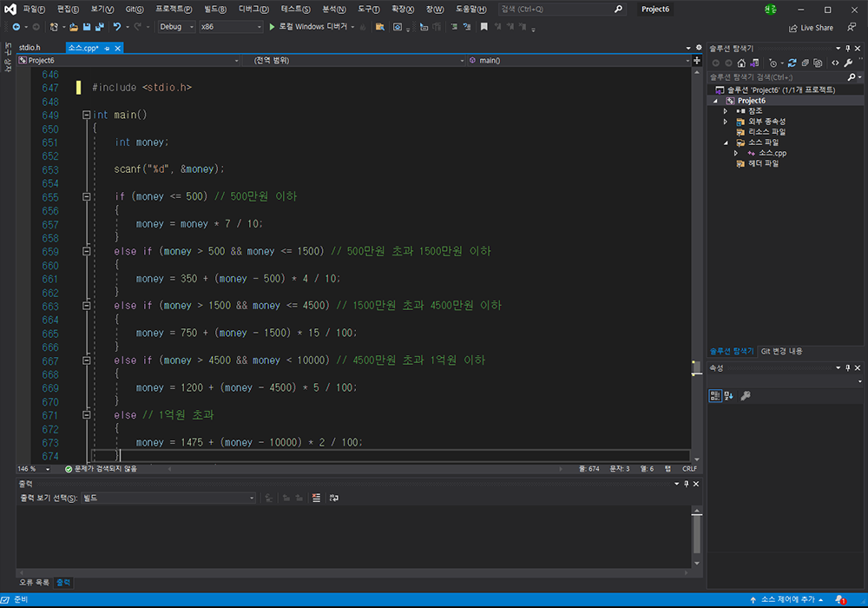Click the feedback icon beside Live Share
This screenshot has width=868, height=608.
tap(852, 27)
